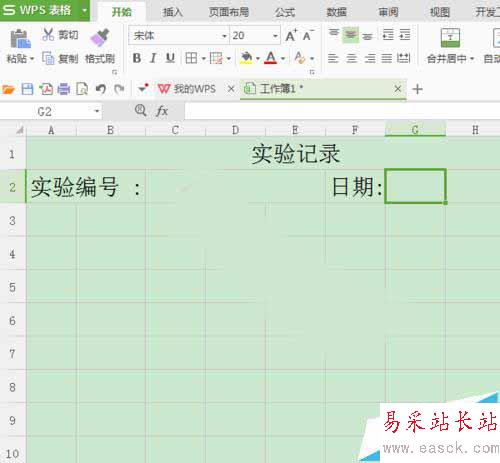Expand the borders dropdown arrow
The height and width of the screenshot is (463, 500).
tap(203, 59)
